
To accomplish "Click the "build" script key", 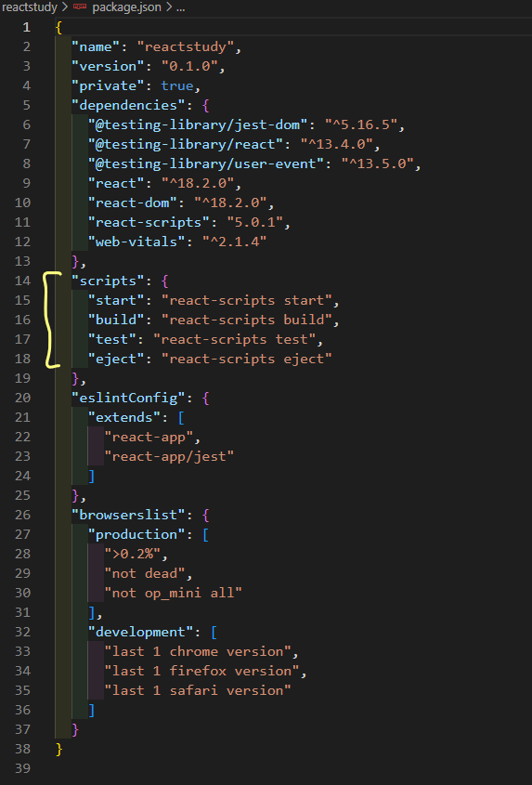I will coord(117,320).
